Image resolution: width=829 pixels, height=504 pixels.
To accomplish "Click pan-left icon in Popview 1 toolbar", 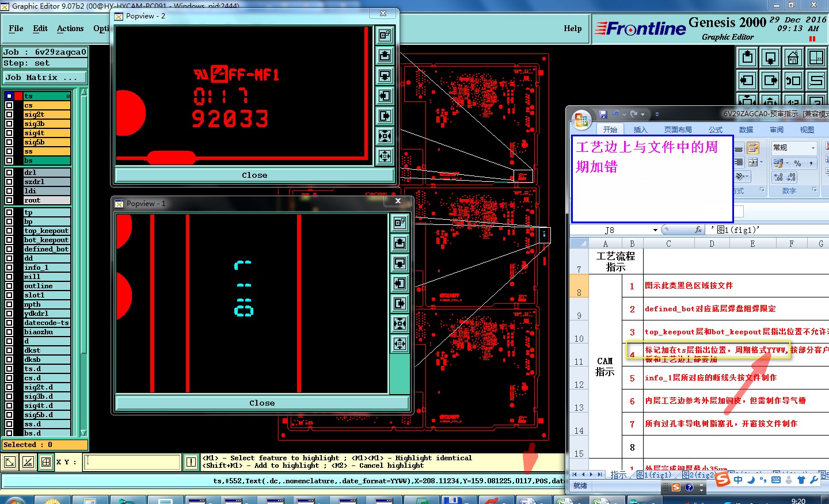I will click(400, 283).
